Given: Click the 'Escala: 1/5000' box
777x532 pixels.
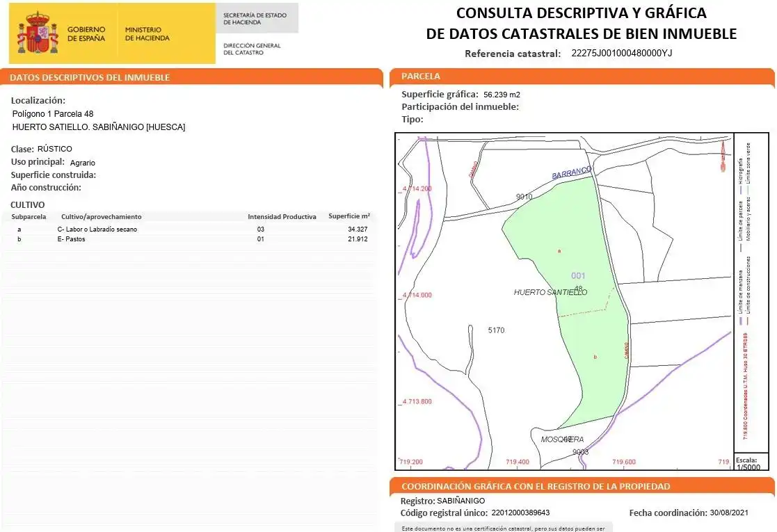Looking at the screenshot, I should (750, 463).
